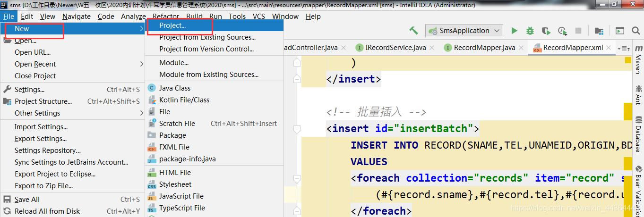Collapse the foreach block fold marker
This screenshot has width=644, height=217.
pos(297,178)
